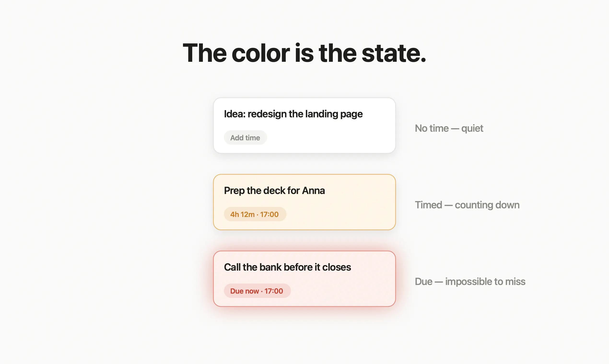
Task: Click the word 'quiet' in the first caption
Action: (472, 129)
